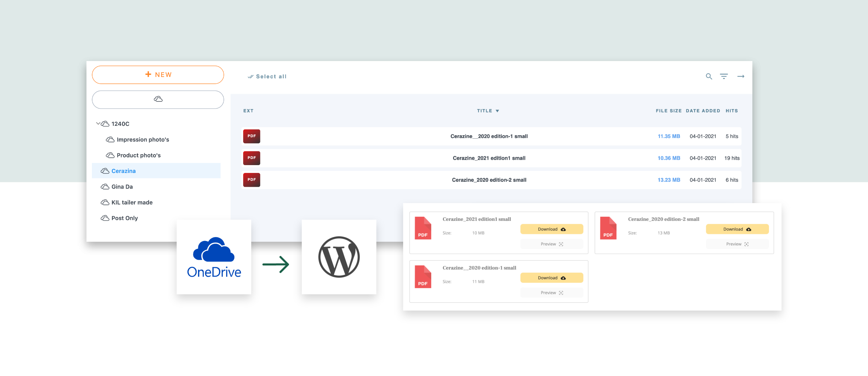Open the filter icon near top right

724,76
